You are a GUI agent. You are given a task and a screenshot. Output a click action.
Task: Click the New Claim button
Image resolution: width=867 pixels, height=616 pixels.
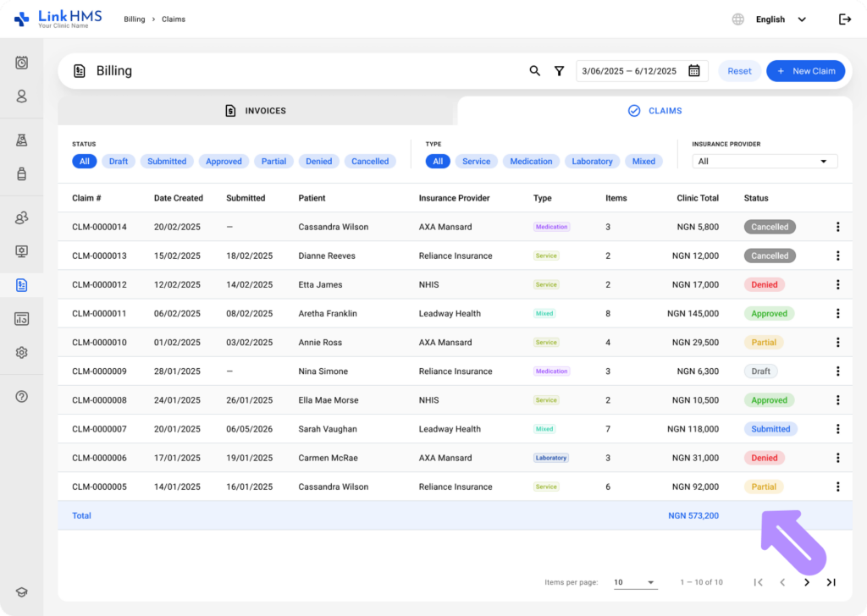805,71
